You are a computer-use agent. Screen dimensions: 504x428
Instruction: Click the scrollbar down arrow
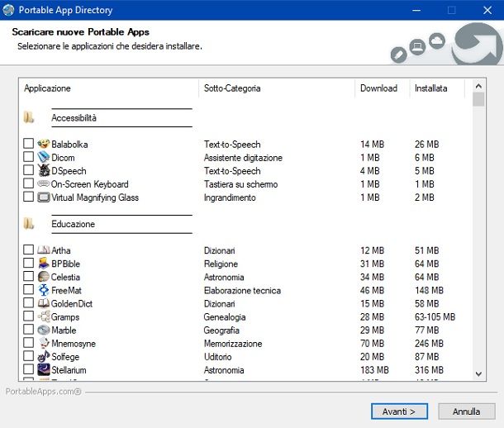[x=478, y=374]
